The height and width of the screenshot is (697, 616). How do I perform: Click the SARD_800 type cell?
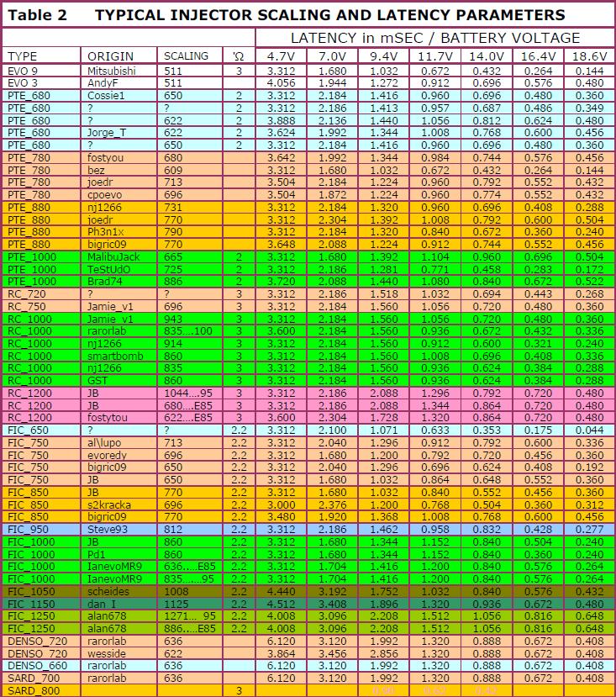(34, 690)
